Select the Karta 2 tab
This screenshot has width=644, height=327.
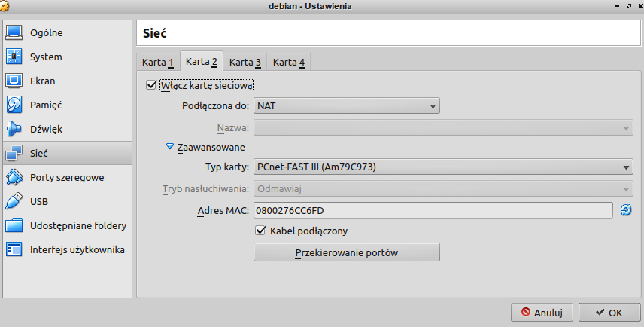[x=202, y=61]
